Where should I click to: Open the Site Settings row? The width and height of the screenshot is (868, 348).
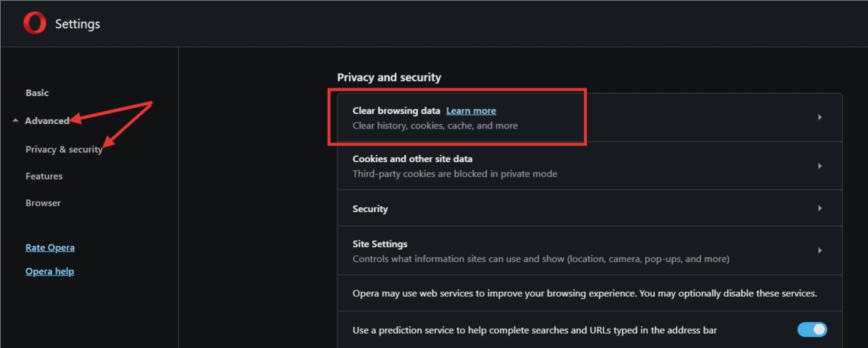pos(590,250)
